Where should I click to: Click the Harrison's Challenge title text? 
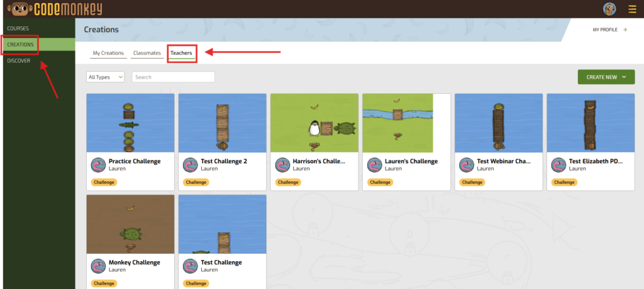(319, 161)
